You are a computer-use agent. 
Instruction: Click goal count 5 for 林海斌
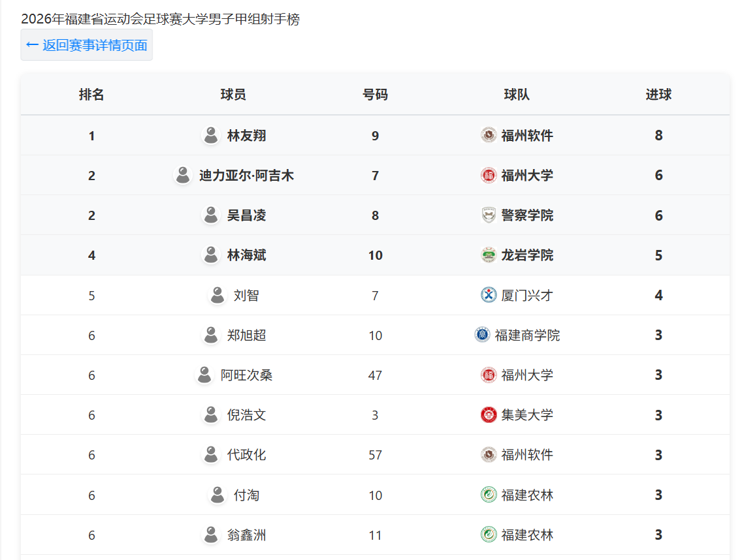coord(658,255)
